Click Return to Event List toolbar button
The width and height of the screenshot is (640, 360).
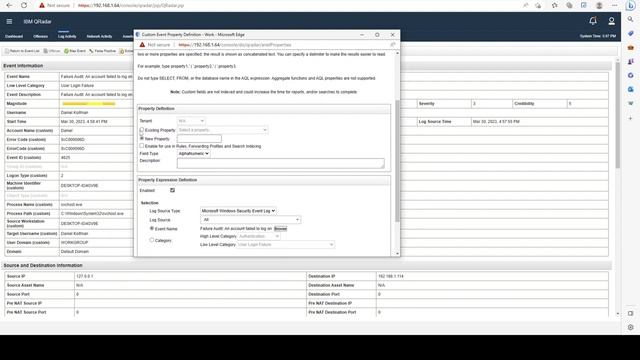[22, 51]
